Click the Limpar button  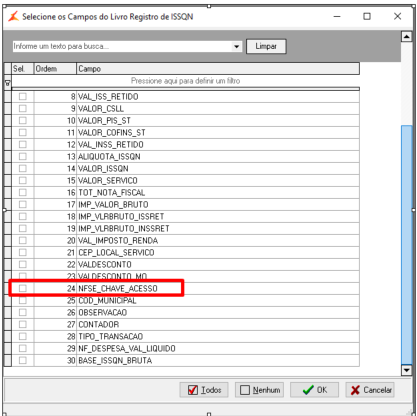266,46
